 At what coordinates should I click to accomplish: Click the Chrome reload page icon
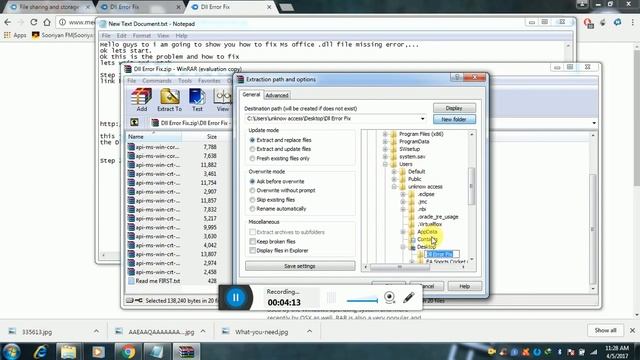click(x=34, y=22)
